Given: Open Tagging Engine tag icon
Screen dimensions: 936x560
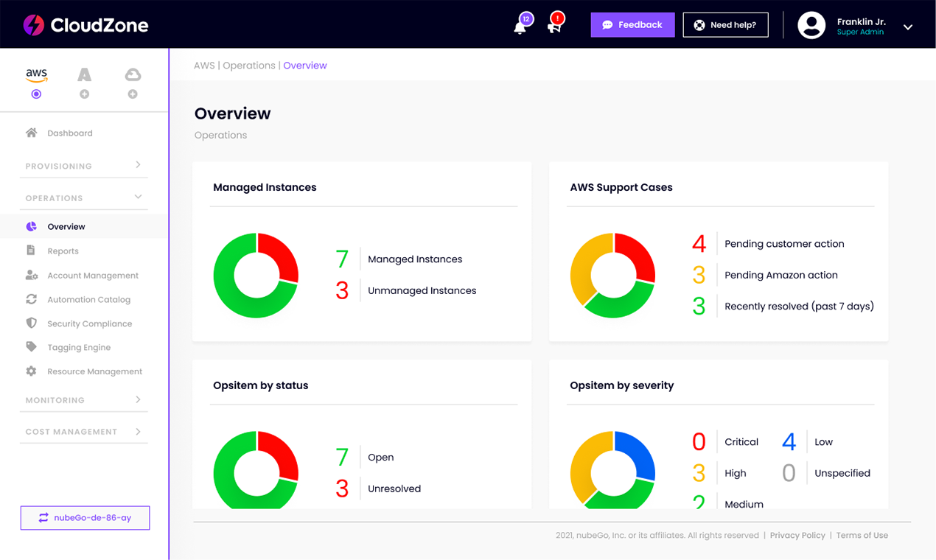Looking at the screenshot, I should pos(31,347).
